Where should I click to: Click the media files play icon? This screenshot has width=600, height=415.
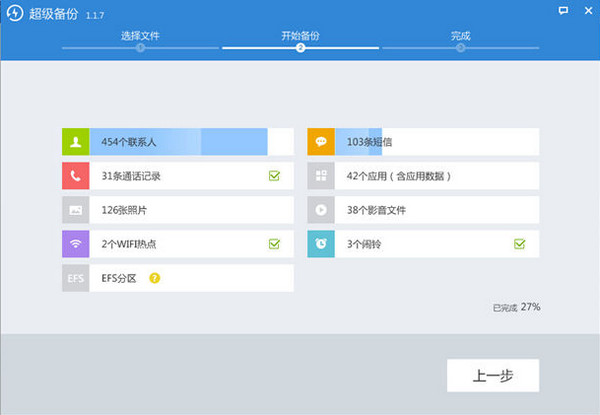tap(321, 210)
